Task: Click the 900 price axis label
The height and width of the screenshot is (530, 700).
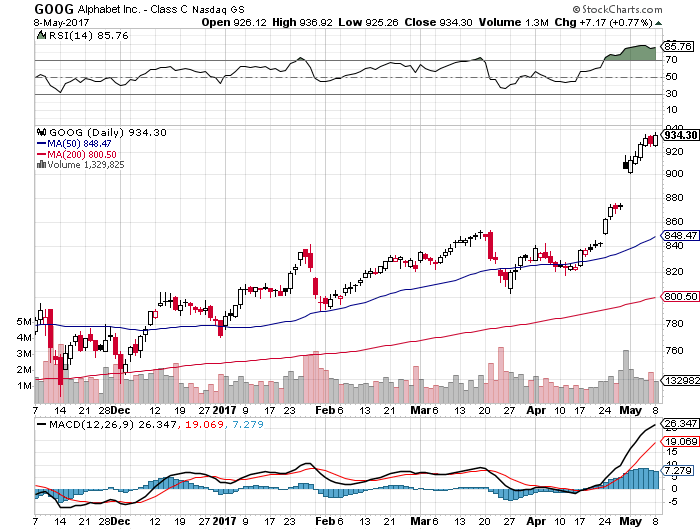Action: (674, 174)
